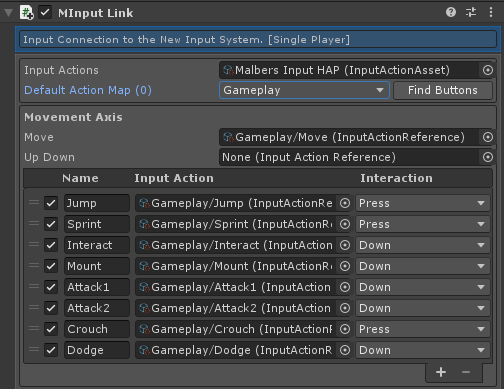Click the Attack2 name text field
Screen dimensions: 504x389
pyautogui.click(x=97, y=308)
